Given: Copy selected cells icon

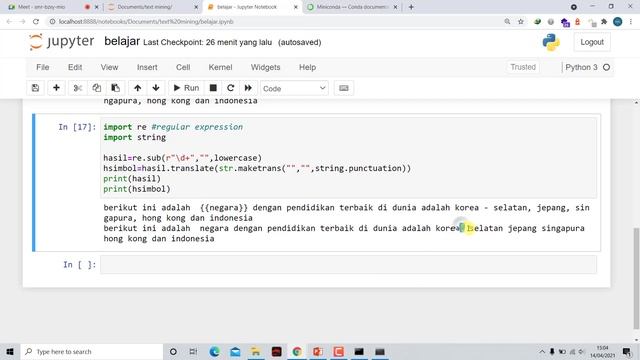Looking at the screenshot, I should 96,88.
